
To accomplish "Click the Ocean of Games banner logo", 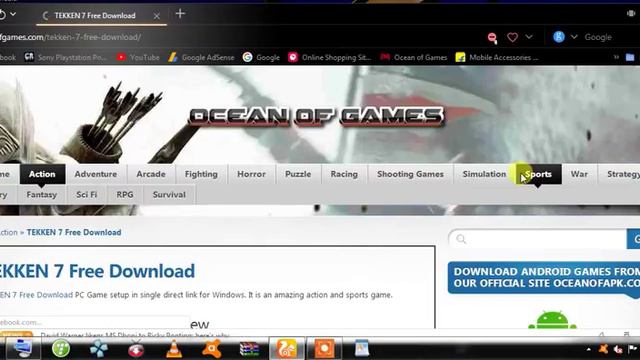I will click(316, 116).
